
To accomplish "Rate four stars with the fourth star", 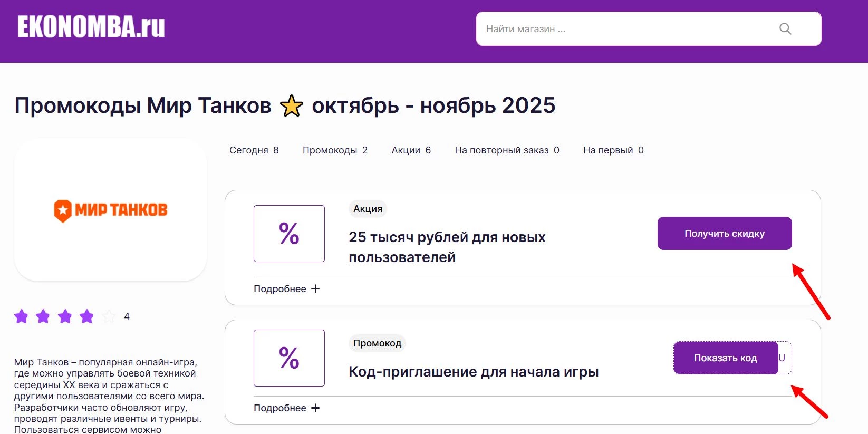I will 86,316.
